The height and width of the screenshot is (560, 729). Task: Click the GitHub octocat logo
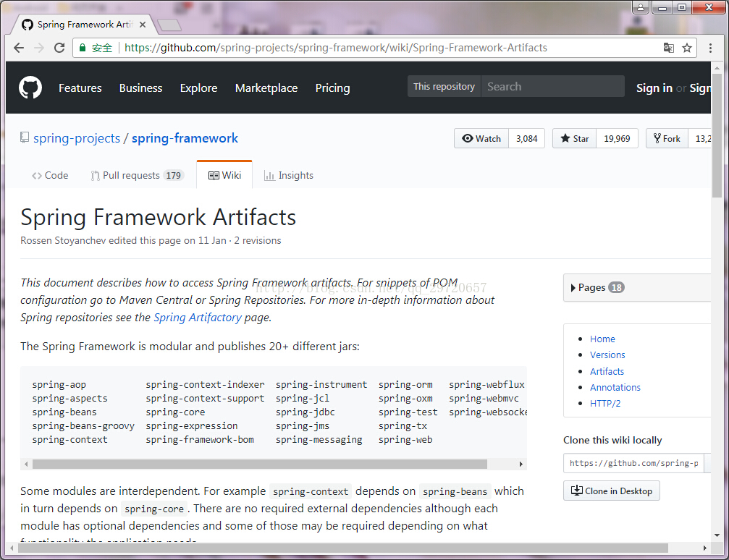(30, 88)
